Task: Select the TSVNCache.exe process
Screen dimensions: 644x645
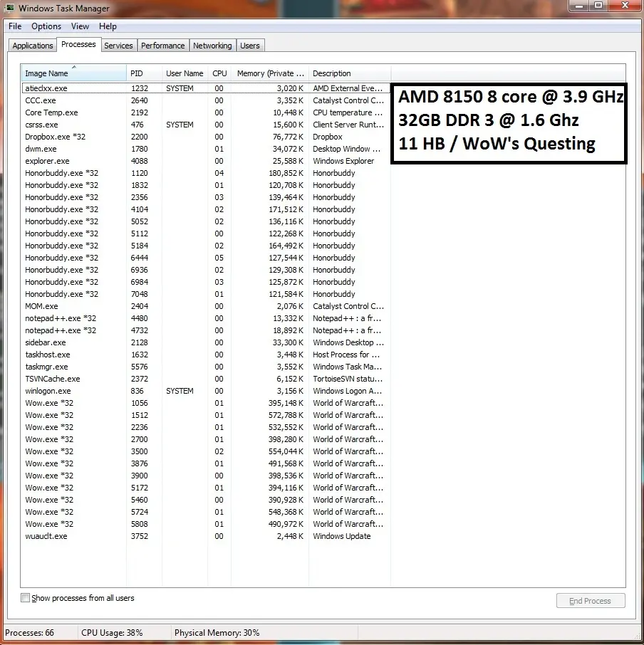Action: (x=205, y=379)
